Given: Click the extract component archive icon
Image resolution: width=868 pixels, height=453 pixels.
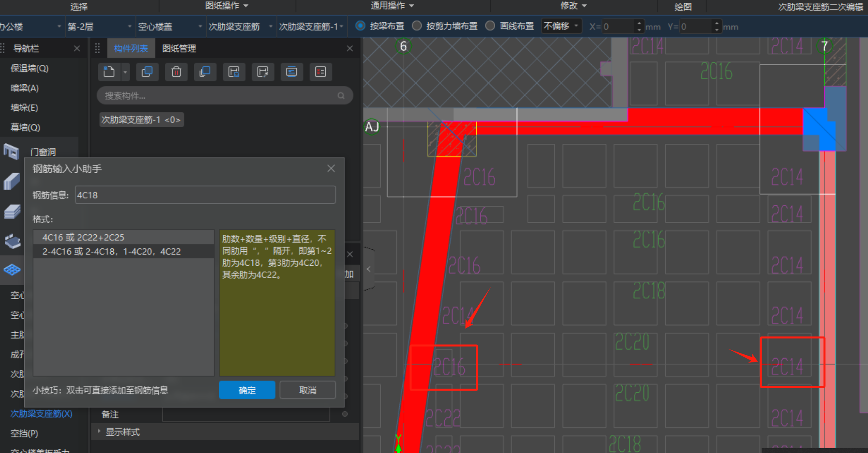Looking at the screenshot, I should [x=263, y=72].
